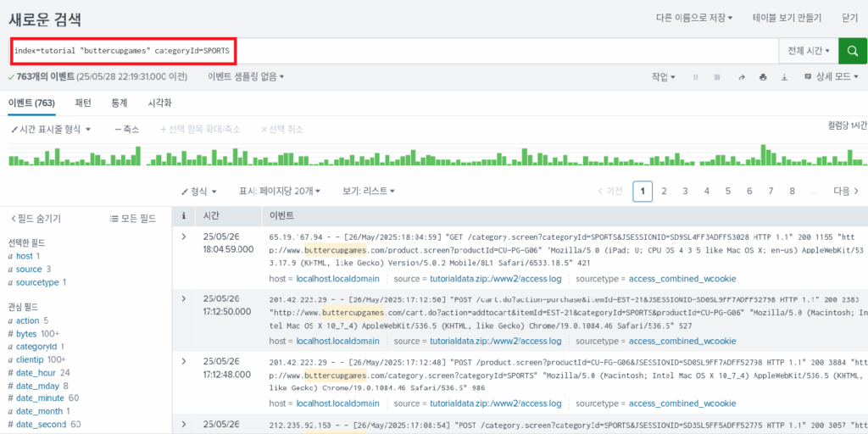Click host value in 18:04:59 event
This screenshot has width=868, height=434.
(337, 279)
